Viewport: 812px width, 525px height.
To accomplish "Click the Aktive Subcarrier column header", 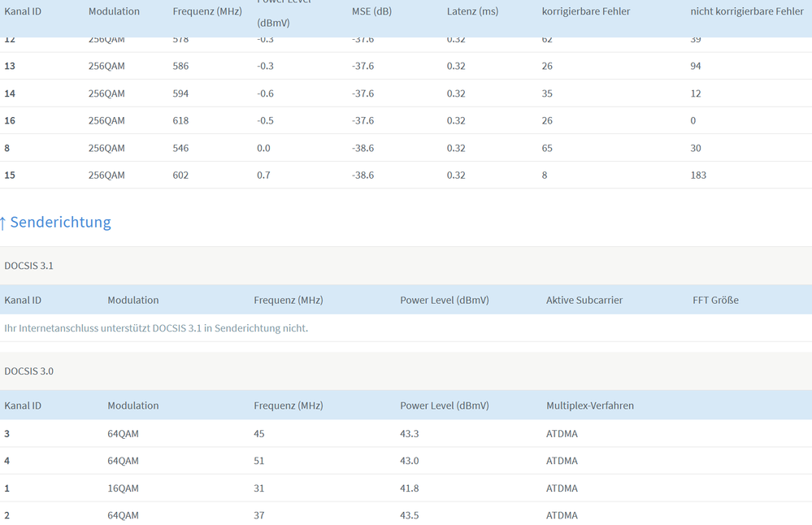I will point(584,300).
